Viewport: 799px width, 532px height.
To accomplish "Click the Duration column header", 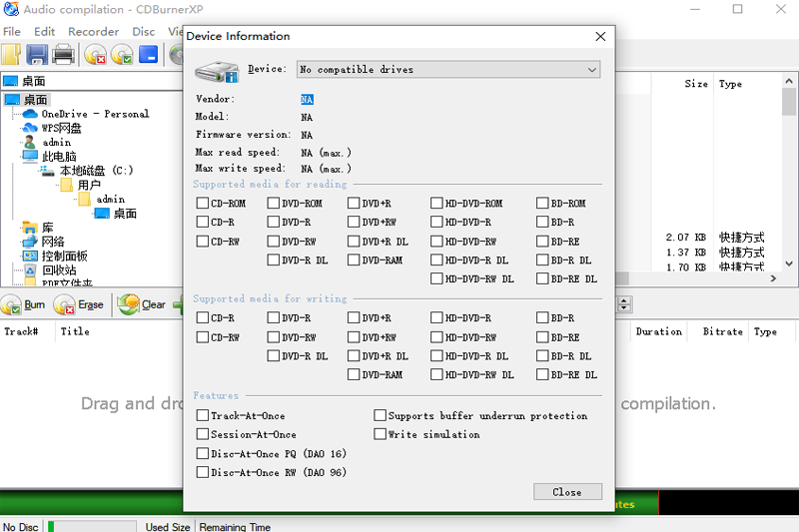I will click(x=659, y=331).
